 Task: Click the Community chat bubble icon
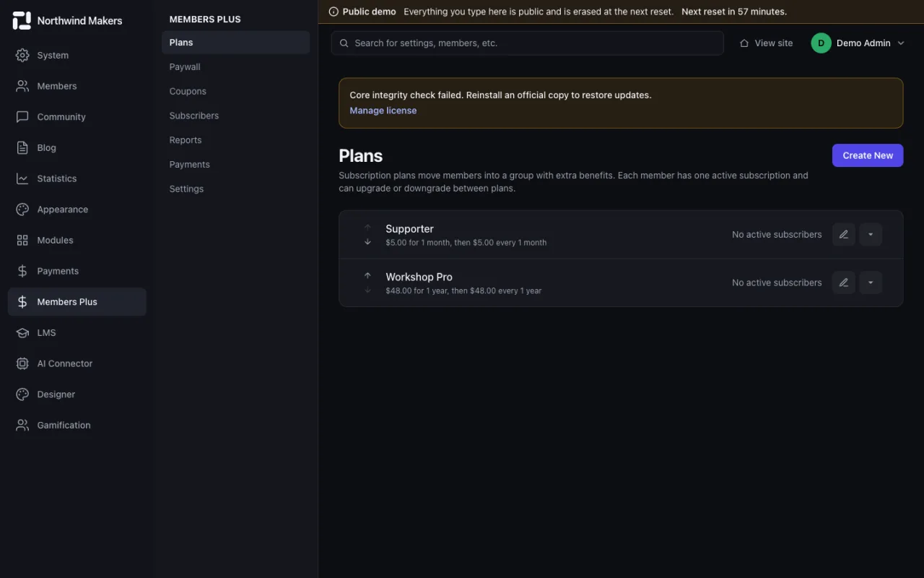(22, 117)
